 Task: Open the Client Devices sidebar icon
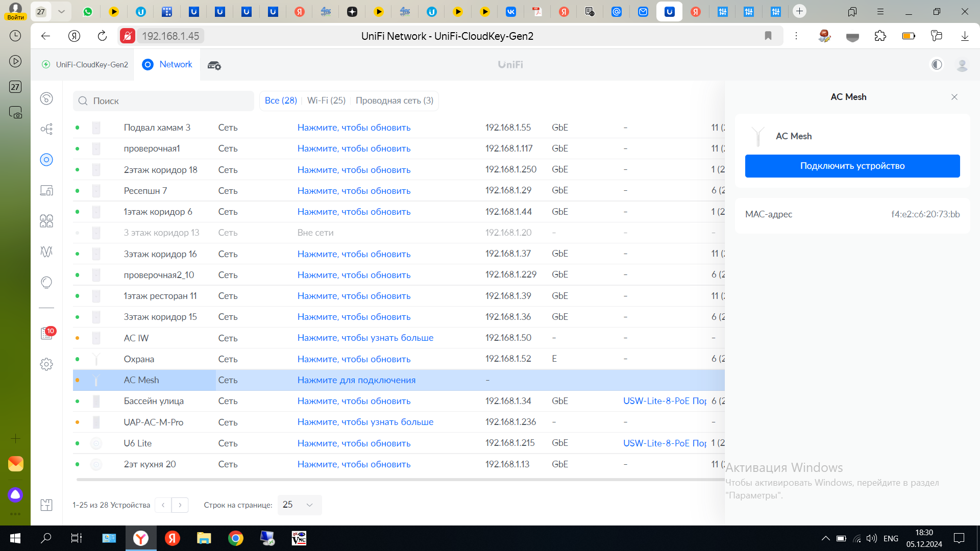coord(46,190)
